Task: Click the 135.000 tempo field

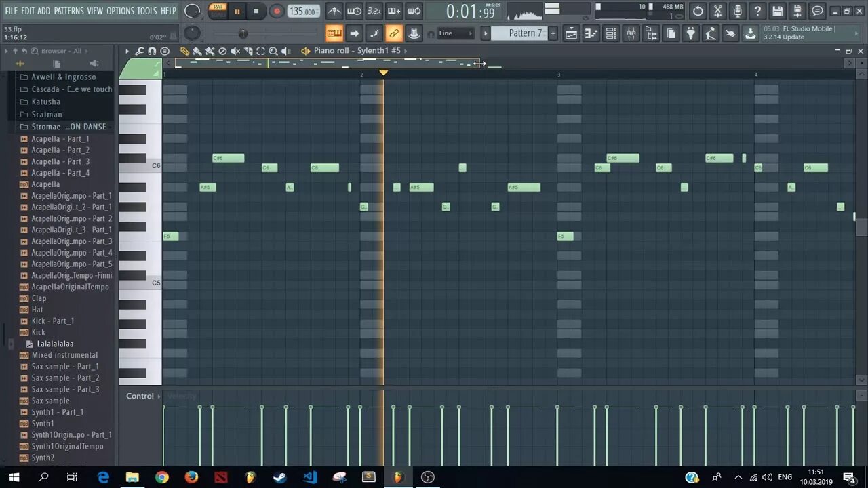Action: tap(303, 11)
